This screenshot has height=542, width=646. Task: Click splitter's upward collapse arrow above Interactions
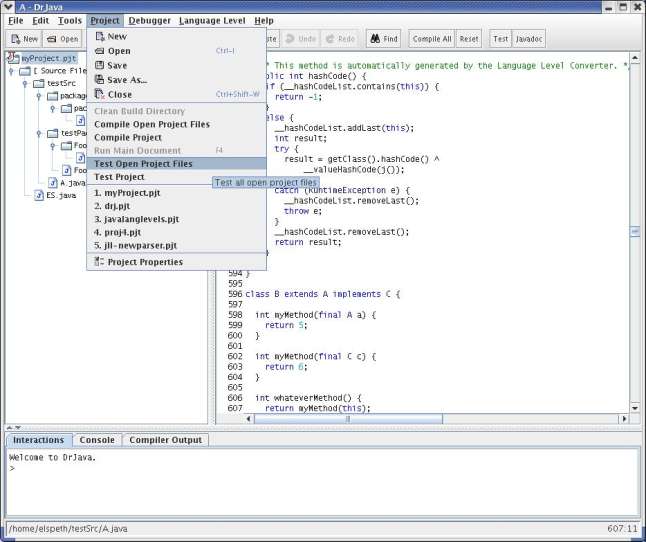pyautogui.click(x=9, y=428)
